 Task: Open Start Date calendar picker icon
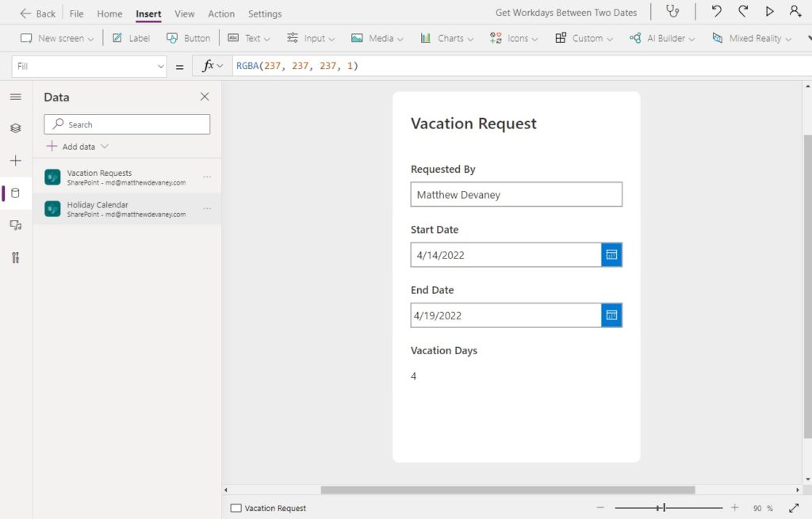pyautogui.click(x=611, y=255)
